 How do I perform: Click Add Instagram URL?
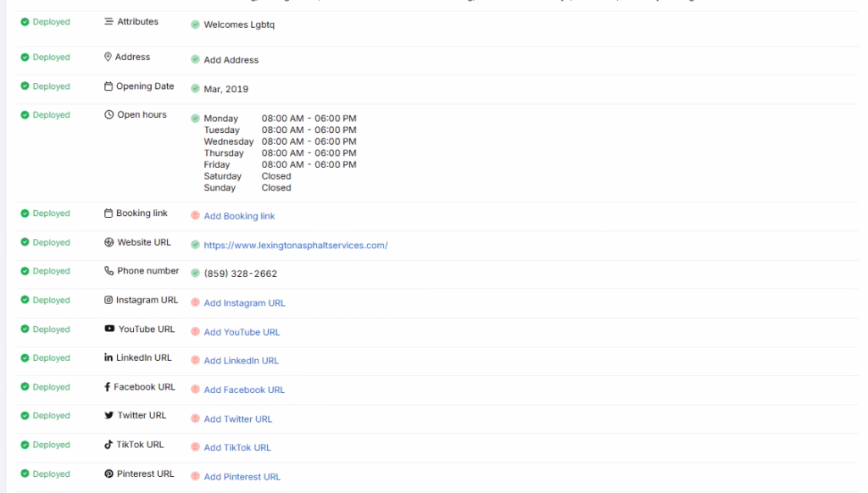click(x=242, y=303)
